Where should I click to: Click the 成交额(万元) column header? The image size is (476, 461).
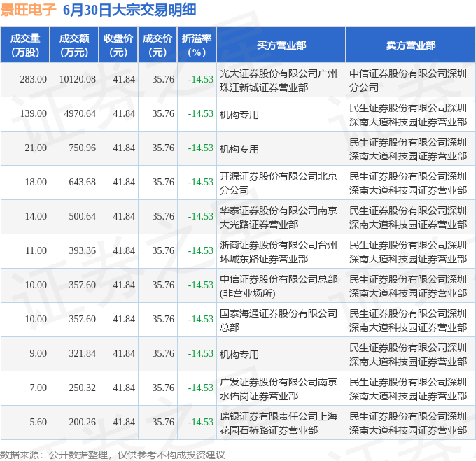[x=74, y=45]
